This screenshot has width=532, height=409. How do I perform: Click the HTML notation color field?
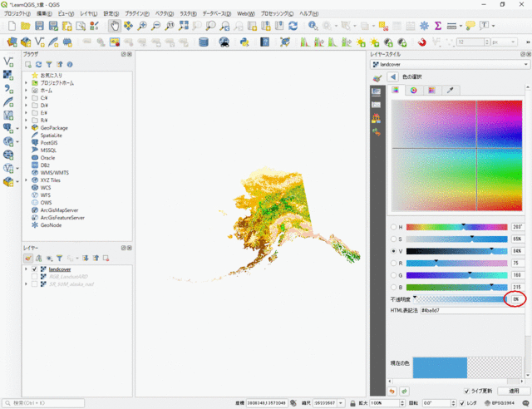[472, 311]
